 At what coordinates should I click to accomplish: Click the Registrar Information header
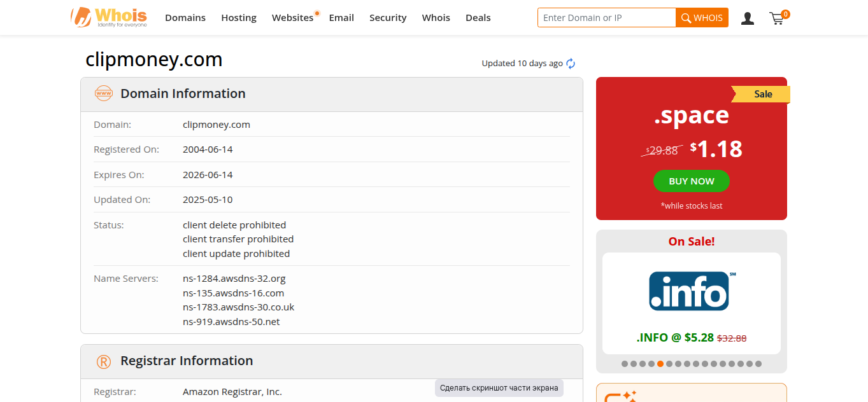pos(187,361)
